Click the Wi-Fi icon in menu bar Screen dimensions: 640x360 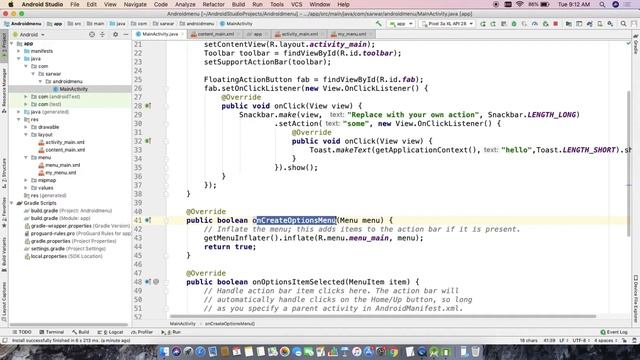pos(520,4)
